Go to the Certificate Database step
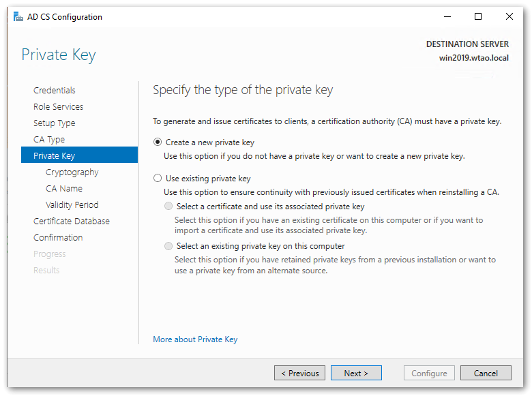Viewport: 532px width, 396px height. pyautogui.click(x=72, y=222)
